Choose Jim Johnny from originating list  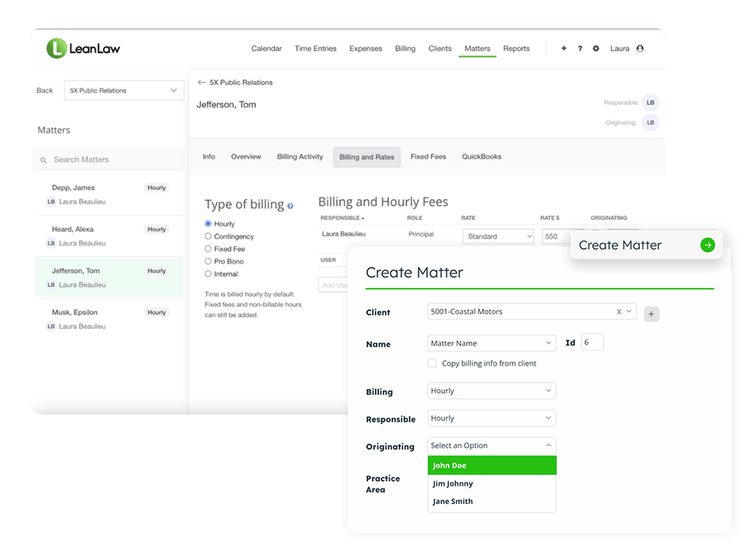(x=453, y=484)
